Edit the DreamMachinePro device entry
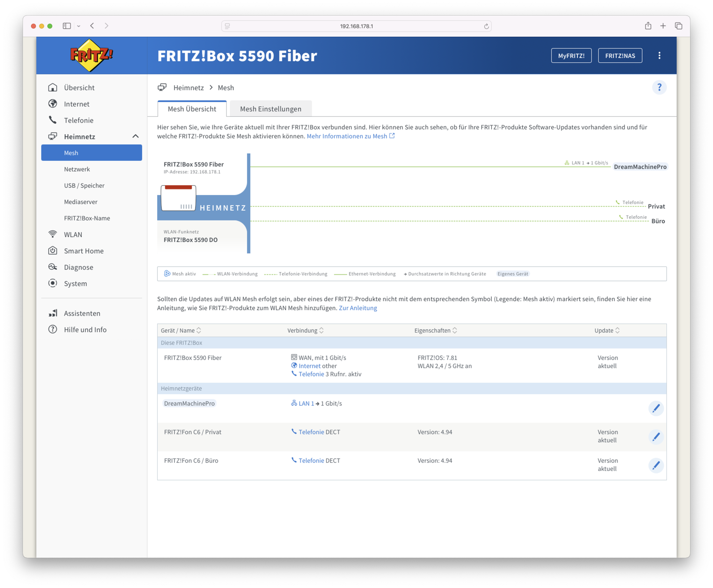713x588 pixels. pos(656,408)
